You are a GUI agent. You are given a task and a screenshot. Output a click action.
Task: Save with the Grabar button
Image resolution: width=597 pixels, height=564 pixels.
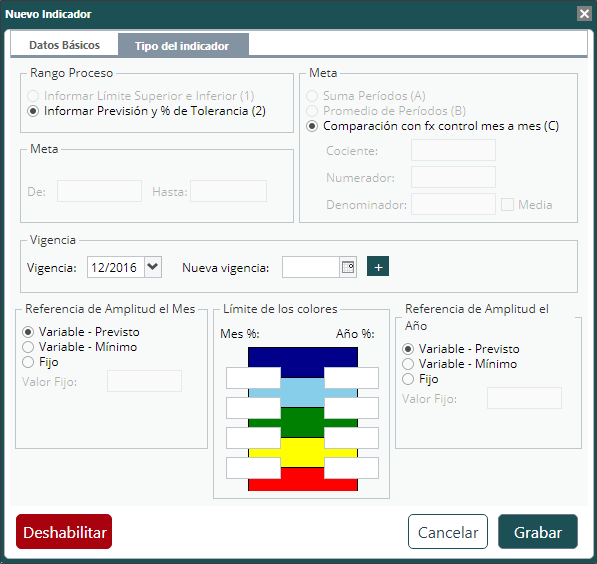coord(538,532)
